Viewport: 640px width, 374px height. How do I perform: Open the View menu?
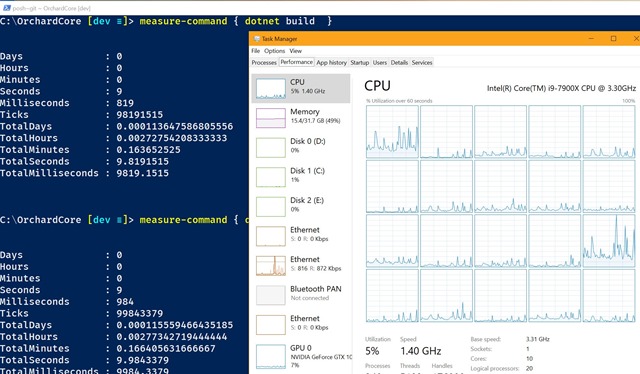point(296,51)
